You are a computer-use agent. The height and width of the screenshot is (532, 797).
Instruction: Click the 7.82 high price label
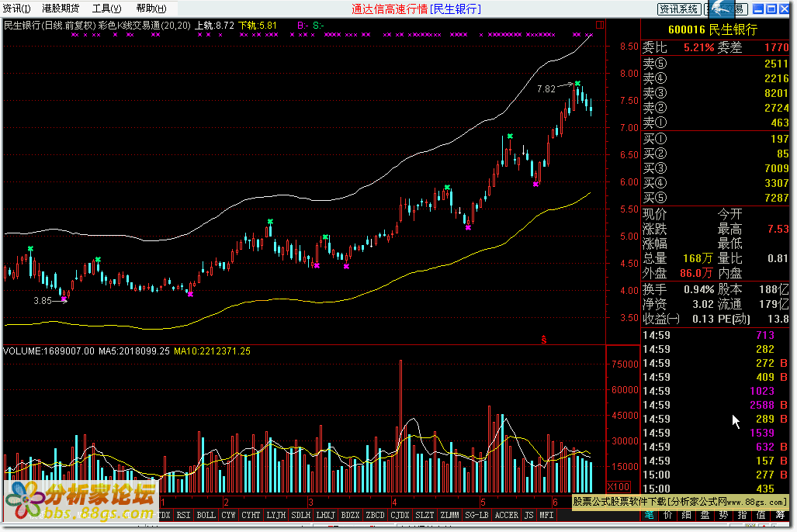(x=546, y=89)
